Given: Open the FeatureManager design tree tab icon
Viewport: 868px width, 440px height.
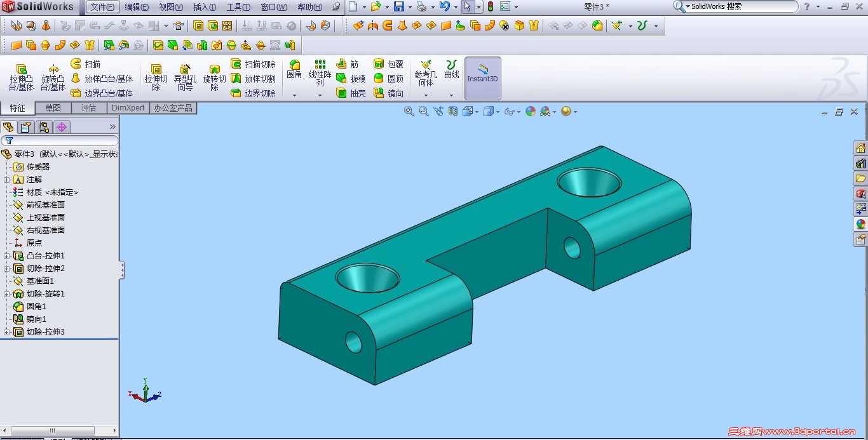Looking at the screenshot, I should [8, 127].
